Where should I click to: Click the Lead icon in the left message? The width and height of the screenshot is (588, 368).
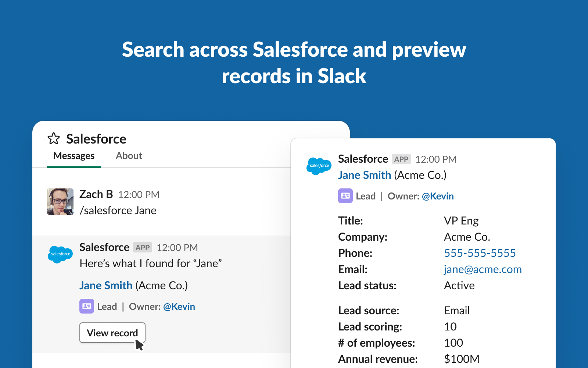pos(87,306)
